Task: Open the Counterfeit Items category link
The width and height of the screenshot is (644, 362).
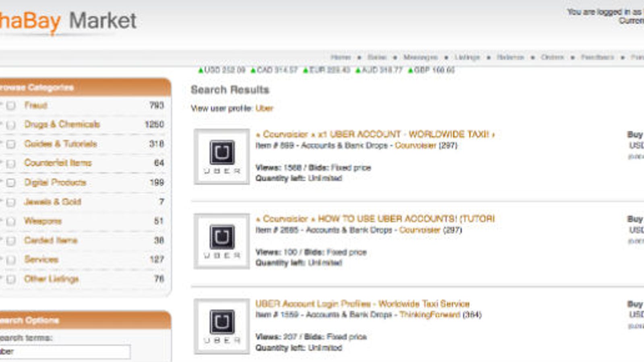Action: point(58,163)
